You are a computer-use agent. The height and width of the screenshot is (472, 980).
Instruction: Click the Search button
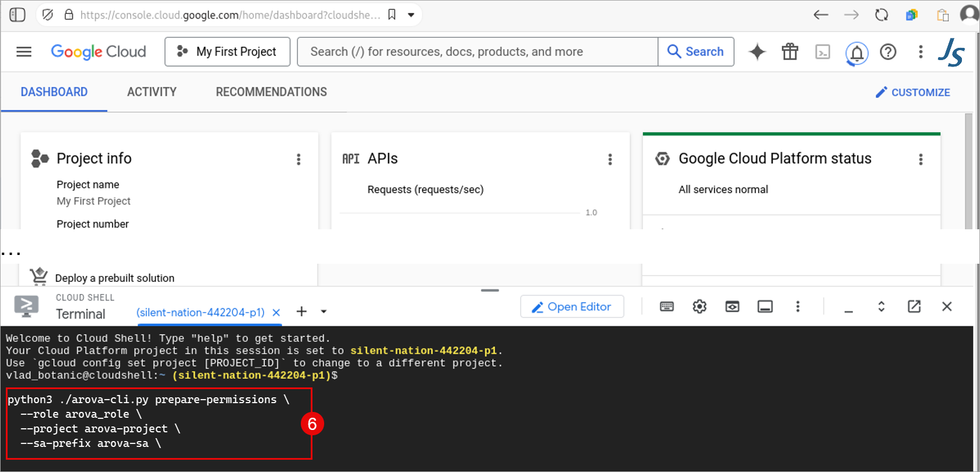696,52
